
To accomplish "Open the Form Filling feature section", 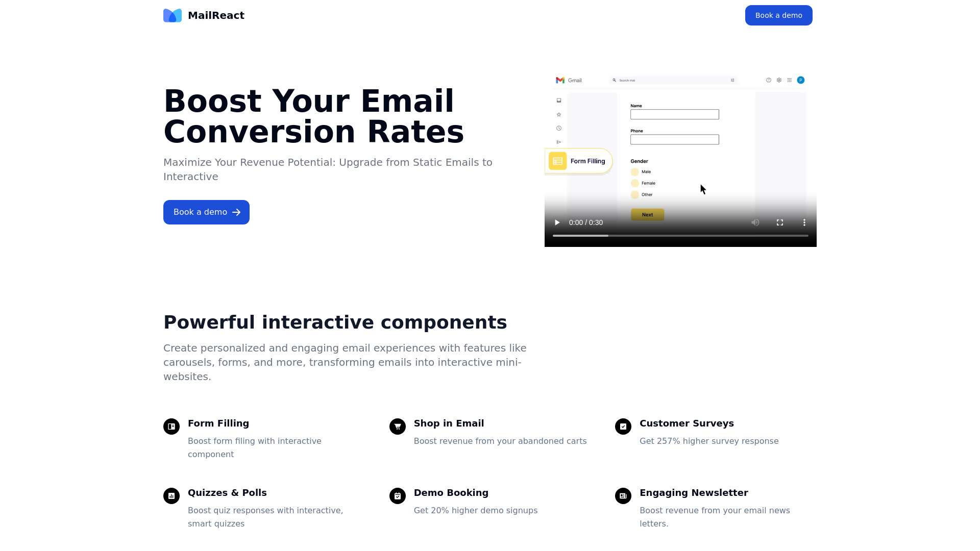I will pyautogui.click(x=218, y=423).
